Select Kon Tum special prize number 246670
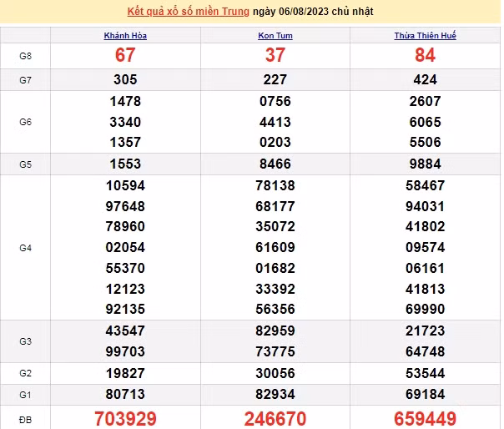This screenshot has height=429, width=504. click(x=275, y=418)
